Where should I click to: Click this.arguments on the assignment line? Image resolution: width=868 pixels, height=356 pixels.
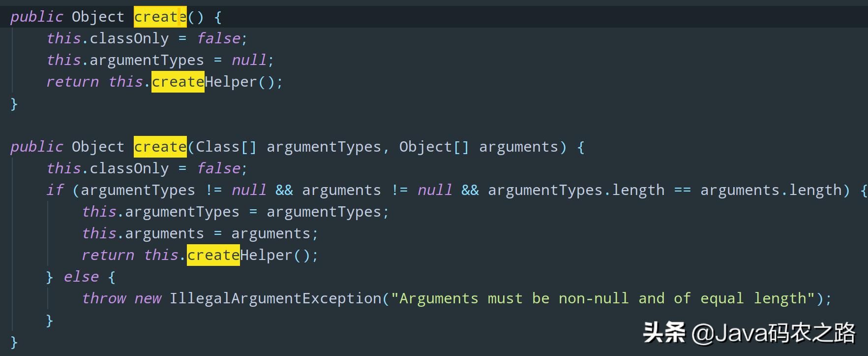click(x=143, y=234)
